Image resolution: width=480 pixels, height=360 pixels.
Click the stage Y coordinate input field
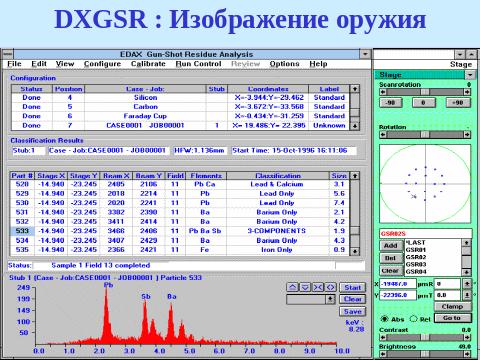coord(398,295)
